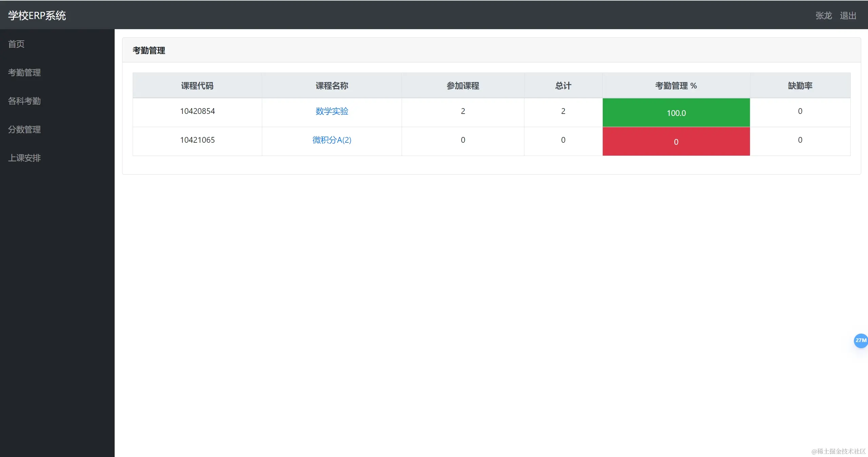Click course code 10420854 cell

click(197, 111)
